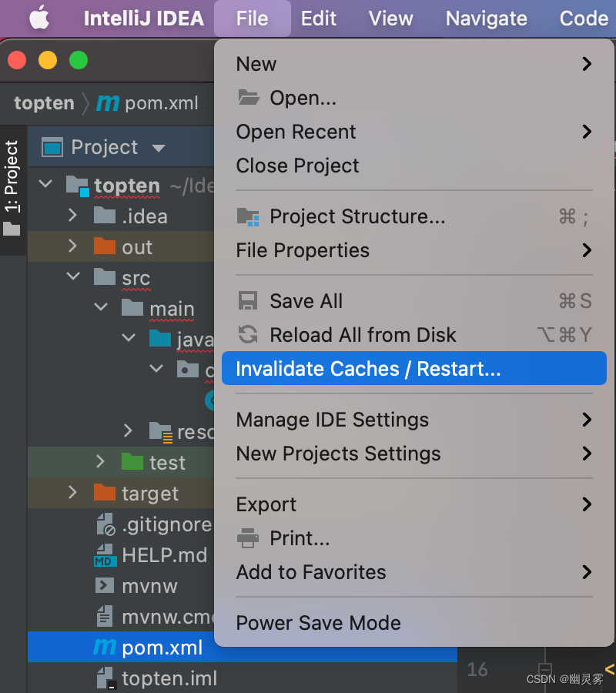The height and width of the screenshot is (693, 616).
Task: Click the Project Structure icon
Action: pos(248,217)
